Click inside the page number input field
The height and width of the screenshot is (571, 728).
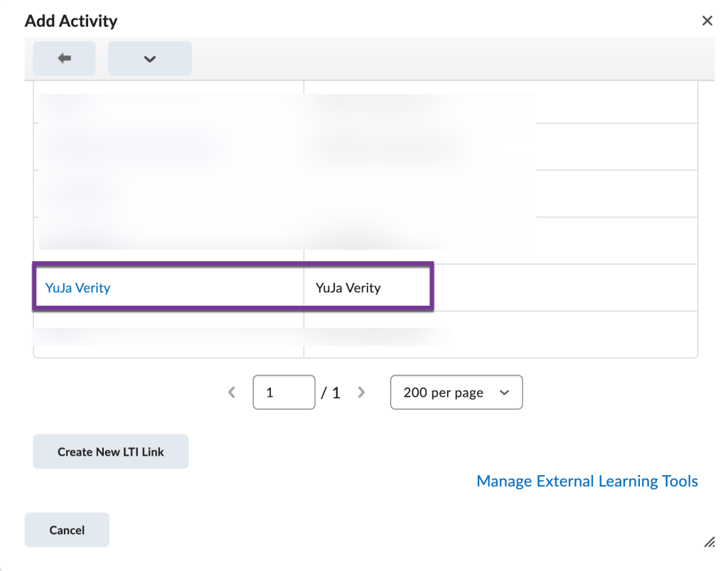(x=284, y=392)
